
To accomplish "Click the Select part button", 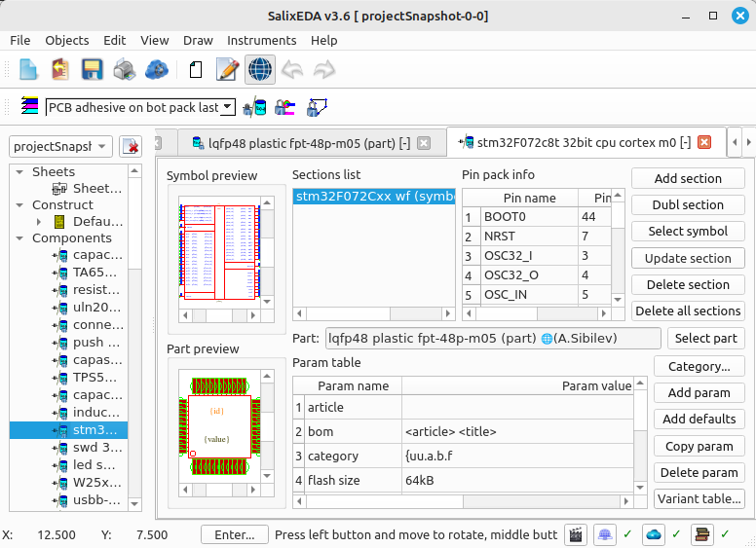I will (x=706, y=339).
